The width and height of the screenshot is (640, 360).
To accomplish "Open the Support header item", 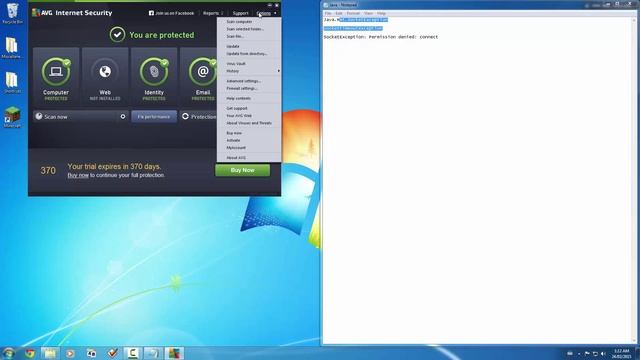I will [240, 13].
